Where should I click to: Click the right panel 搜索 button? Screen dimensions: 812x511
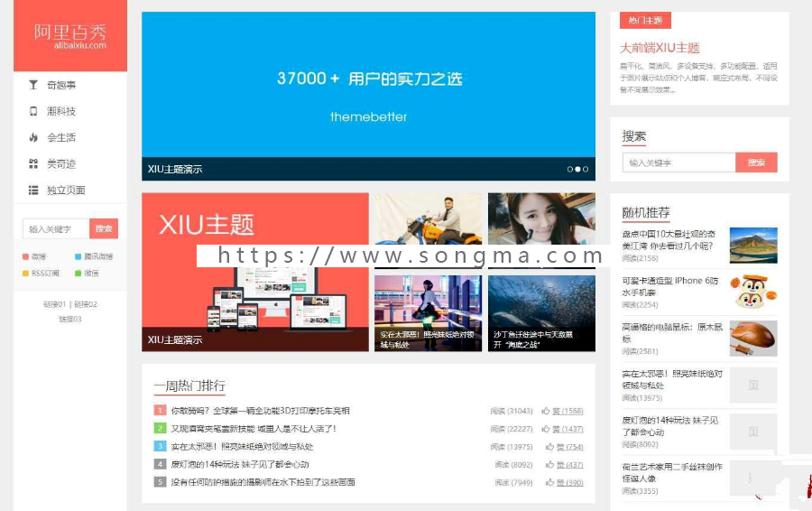click(756, 163)
